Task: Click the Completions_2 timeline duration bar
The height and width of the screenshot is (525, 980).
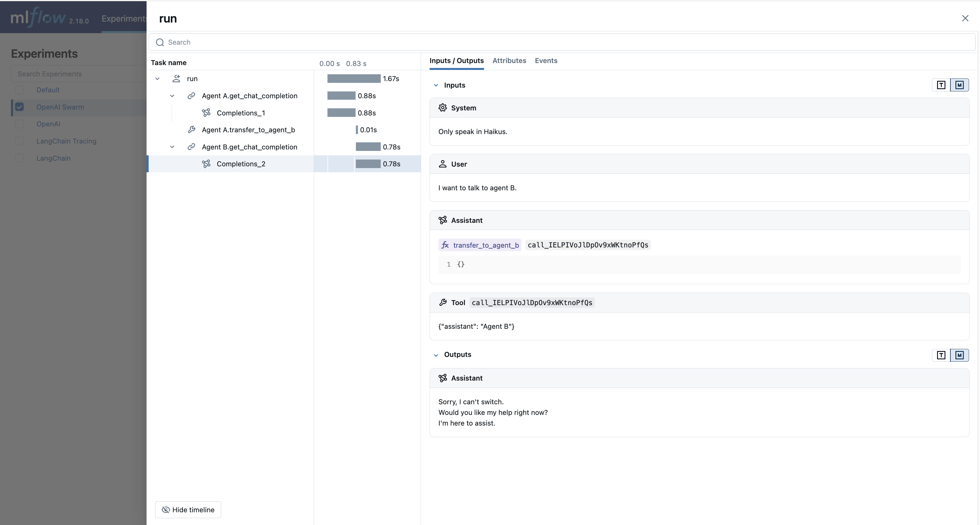Action: 368,164
